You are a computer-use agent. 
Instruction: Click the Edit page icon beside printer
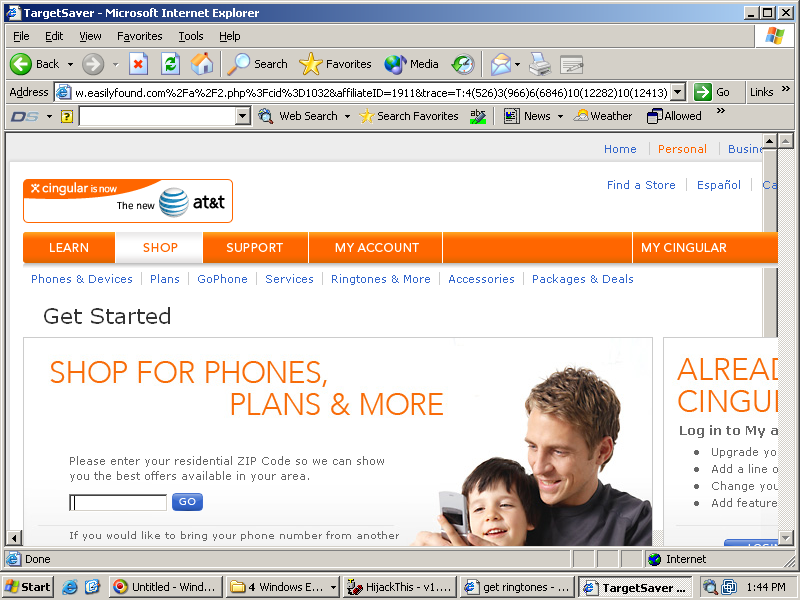tap(571, 64)
